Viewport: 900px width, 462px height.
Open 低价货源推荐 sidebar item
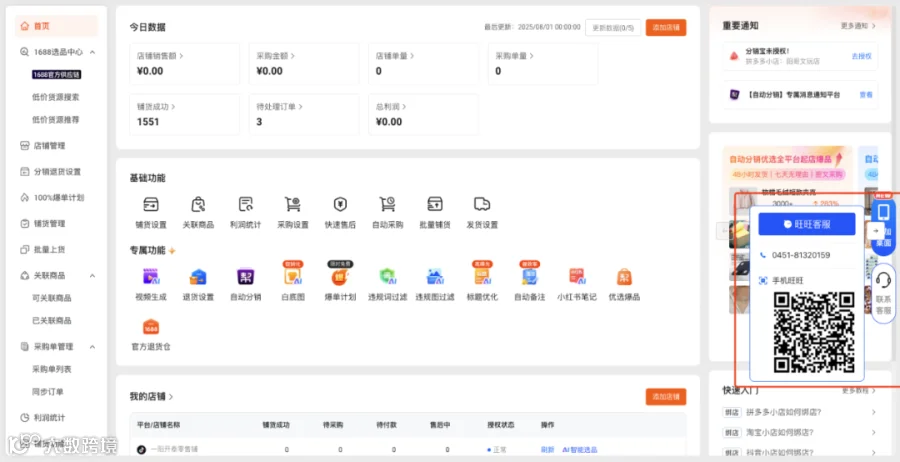[56, 120]
